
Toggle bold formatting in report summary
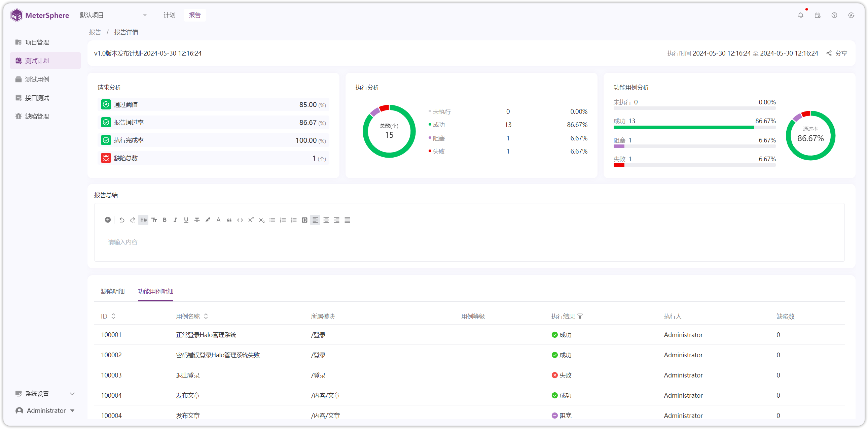coord(165,220)
